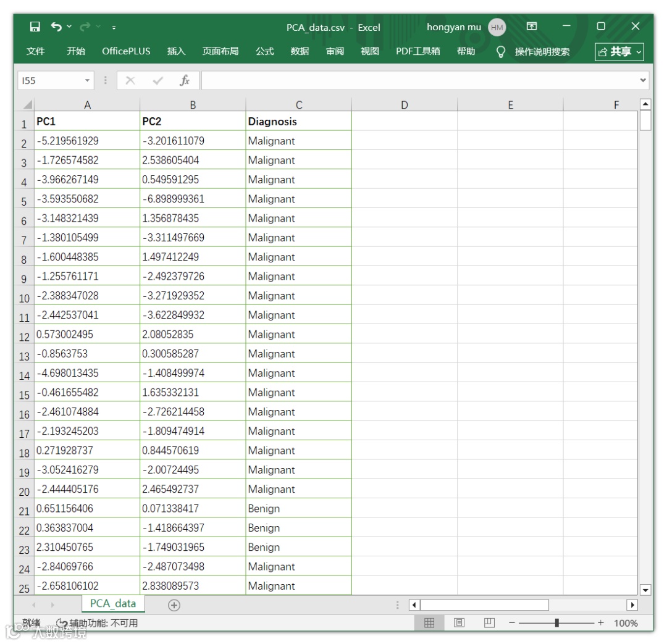Open the 视图 tab
The image size is (667, 644).
[x=370, y=51]
